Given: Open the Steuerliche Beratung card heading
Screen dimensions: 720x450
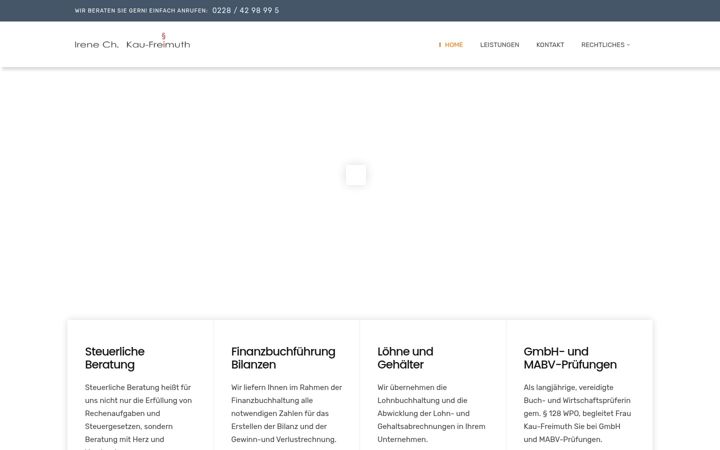Looking at the screenshot, I should pos(115,358).
